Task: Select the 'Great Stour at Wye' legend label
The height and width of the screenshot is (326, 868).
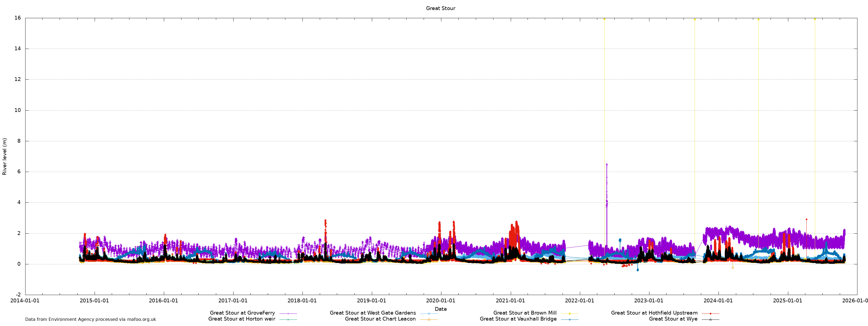Action: pos(673,319)
